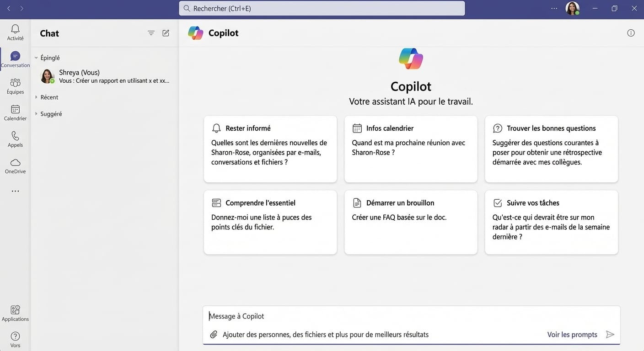Open the Calendrier sidebar icon
644x351 pixels.
tap(15, 111)
